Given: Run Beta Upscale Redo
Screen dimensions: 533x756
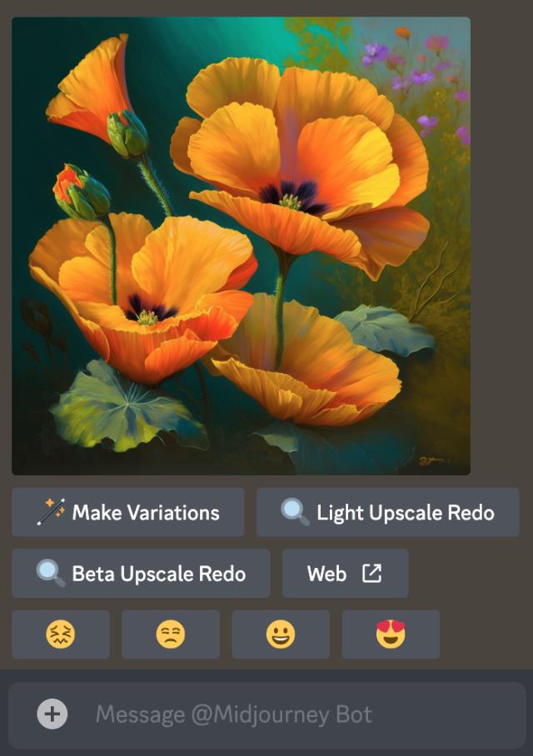Looking at the screenshot, I should pos(141,574).
